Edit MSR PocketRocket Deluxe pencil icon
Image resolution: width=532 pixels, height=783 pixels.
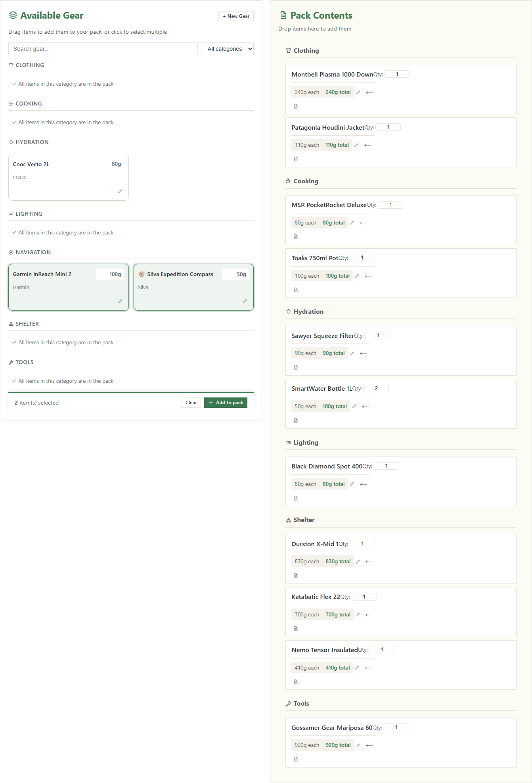[352, 223]
